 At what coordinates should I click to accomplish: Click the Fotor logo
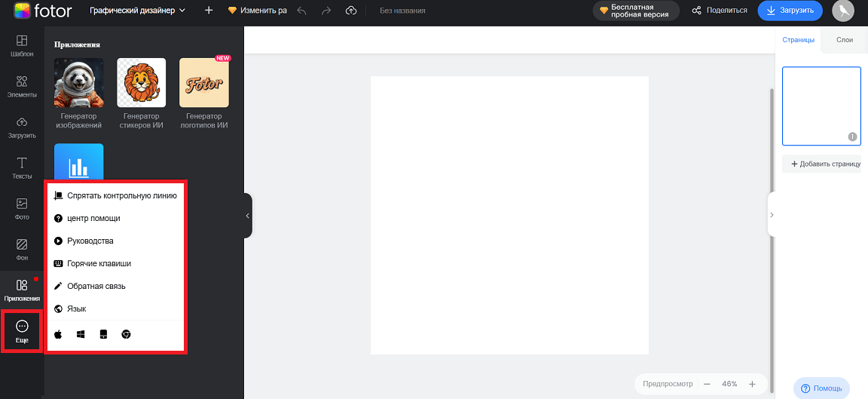41,11
